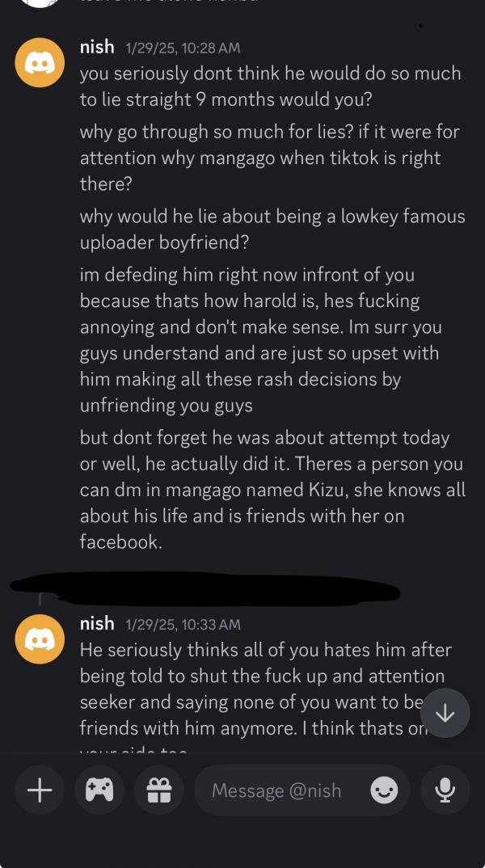Image resolution: width=485 pixels, height=868 pixels.
Task: Tap the 1/29/25, 10:33 AM timestamp
Action: click(x=183, y=625)
